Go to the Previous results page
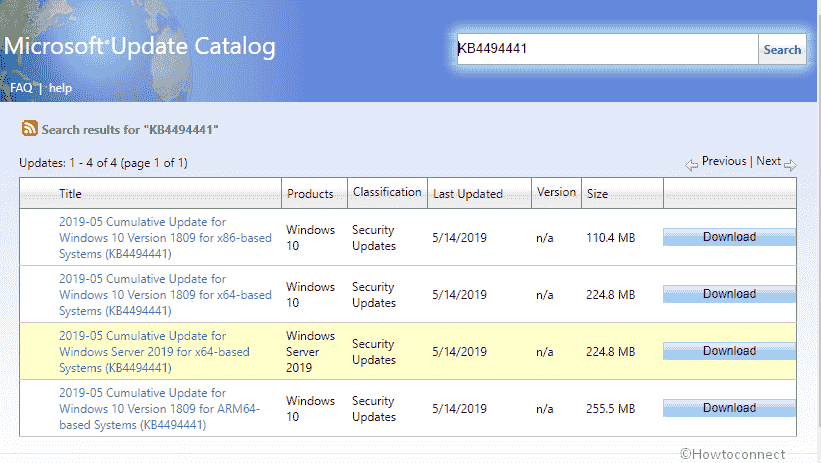The width and height of the screenshot is (821, 463). click(724, 161)
